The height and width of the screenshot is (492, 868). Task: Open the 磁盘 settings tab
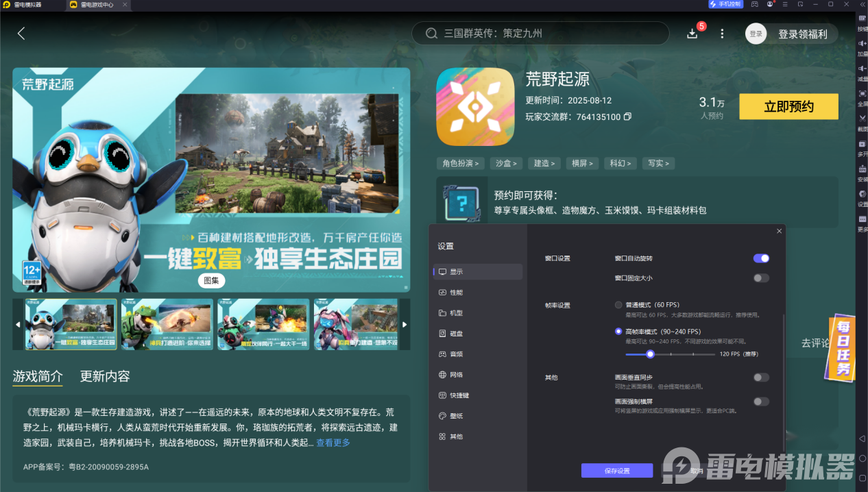(x=477, y=334)
